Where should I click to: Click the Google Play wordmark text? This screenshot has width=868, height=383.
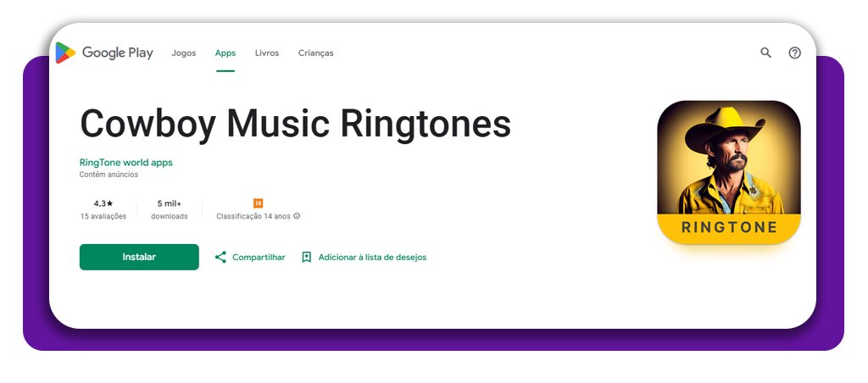click(x=117, y=53)
